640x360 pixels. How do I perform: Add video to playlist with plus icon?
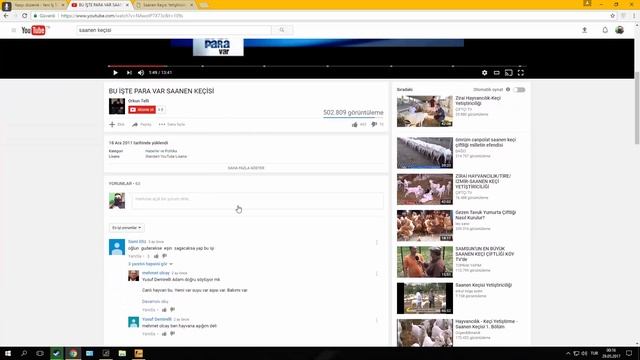(117, 124)
